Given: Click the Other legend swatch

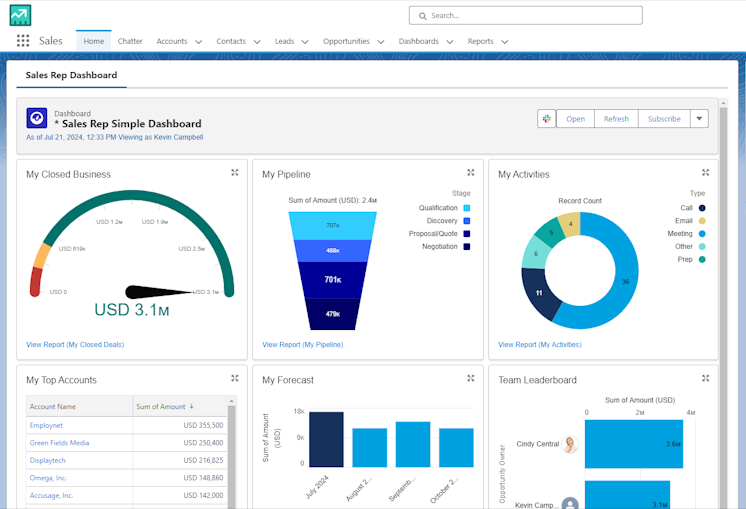Looking at the screenshot, I should pyautogui.click(x=702, y=246).
